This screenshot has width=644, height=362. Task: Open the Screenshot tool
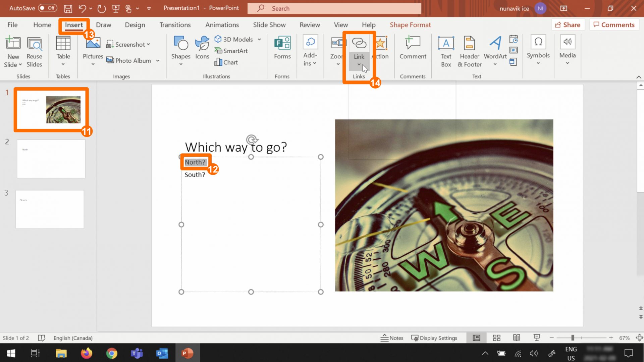[128, 44]
